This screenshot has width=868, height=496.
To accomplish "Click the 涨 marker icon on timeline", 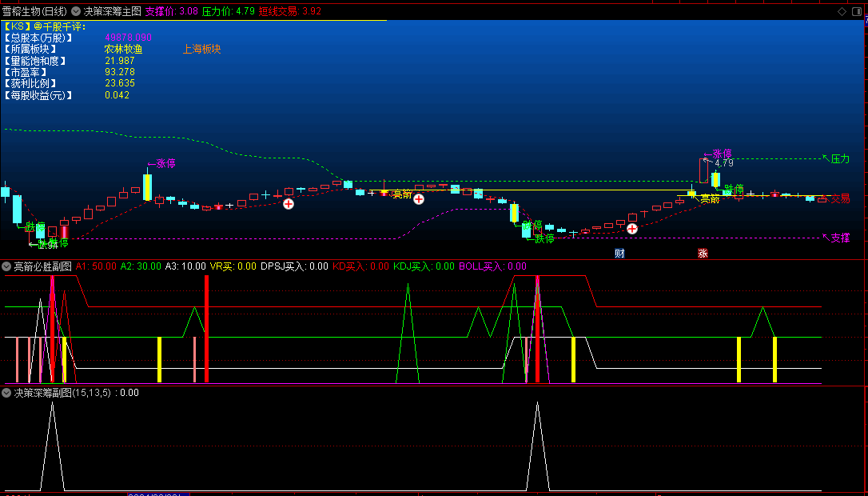I will (703, 254).
